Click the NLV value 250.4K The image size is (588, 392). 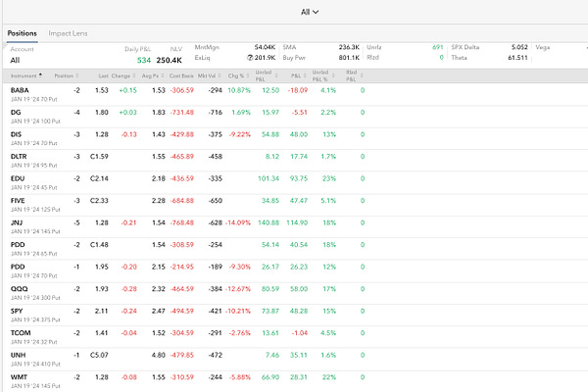pos(170,60)
